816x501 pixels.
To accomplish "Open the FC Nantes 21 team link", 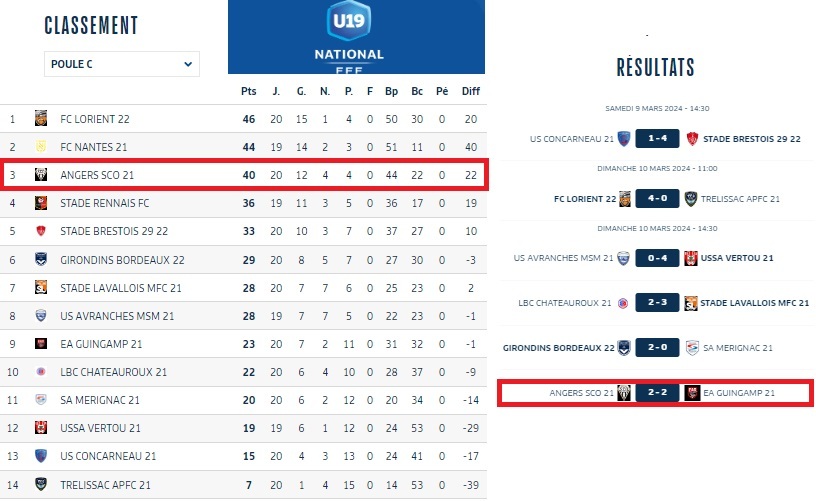I will click(x=95, y=147).
